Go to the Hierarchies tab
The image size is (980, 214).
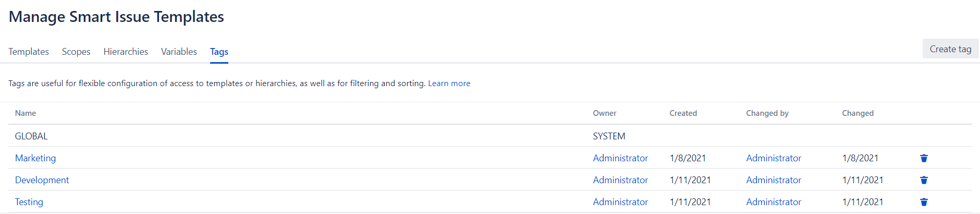[126, 52]
